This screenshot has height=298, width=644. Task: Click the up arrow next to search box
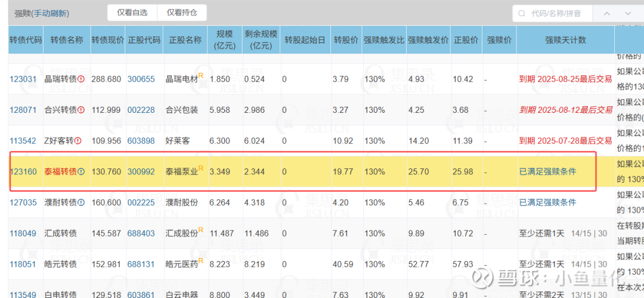click(607, 13)
